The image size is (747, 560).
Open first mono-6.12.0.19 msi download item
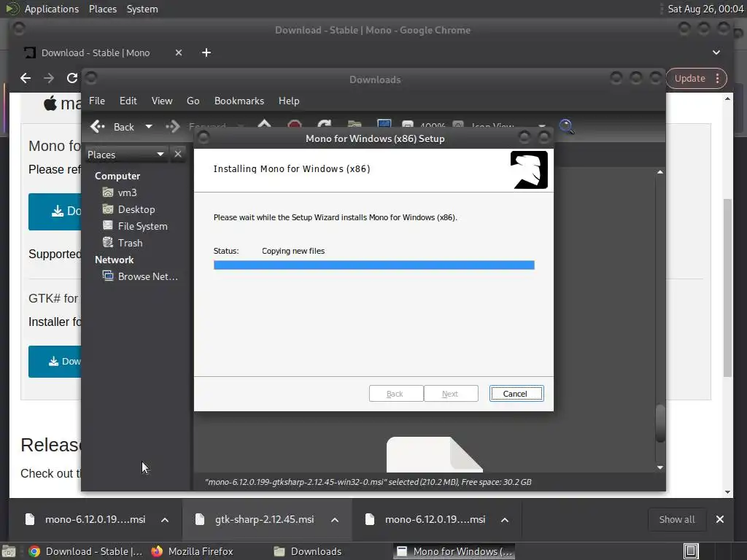[x=86, y=519]
